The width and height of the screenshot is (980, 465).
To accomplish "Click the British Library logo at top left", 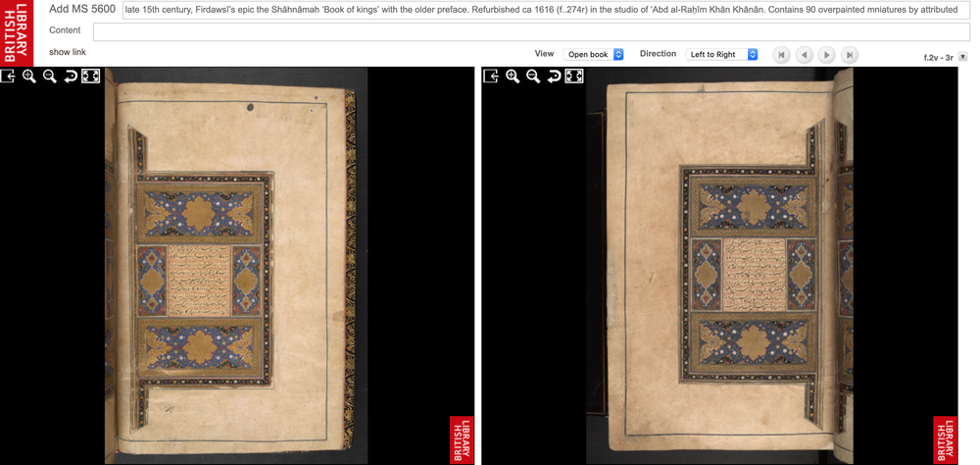I will tap(17, 32).
